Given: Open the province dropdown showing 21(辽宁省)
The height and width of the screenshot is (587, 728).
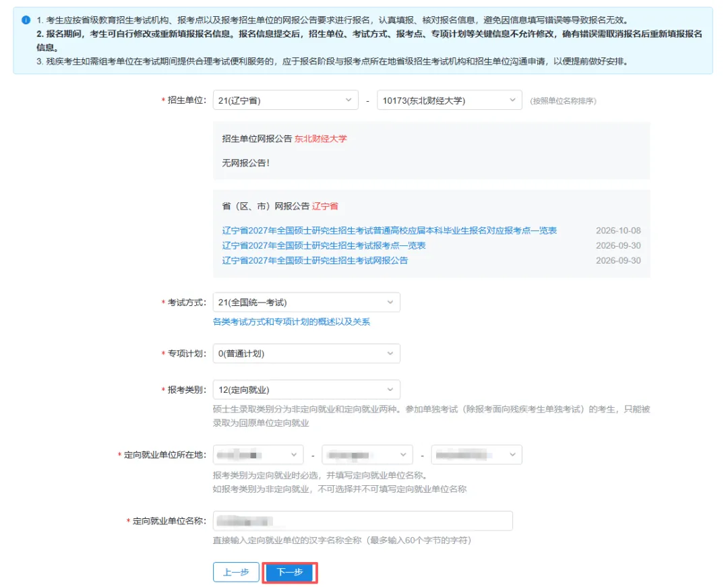Looking at the screenshot, I should tap(286, 100).
